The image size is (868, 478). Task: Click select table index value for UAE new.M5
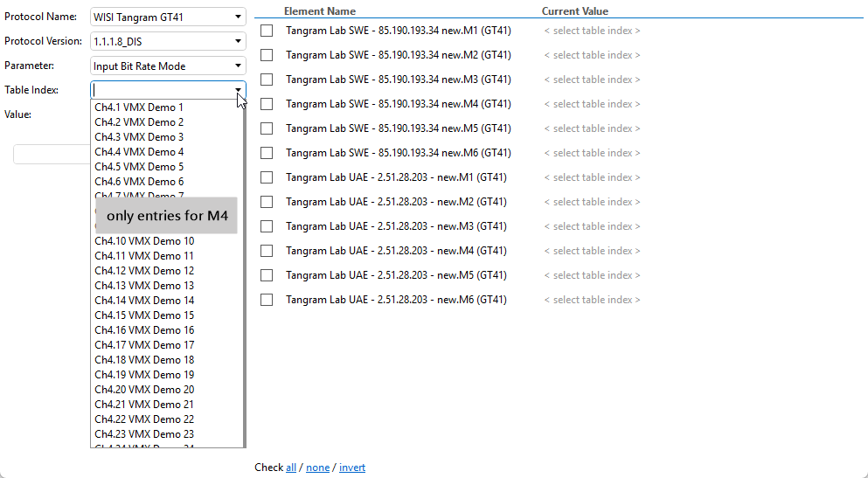[593, 275]
